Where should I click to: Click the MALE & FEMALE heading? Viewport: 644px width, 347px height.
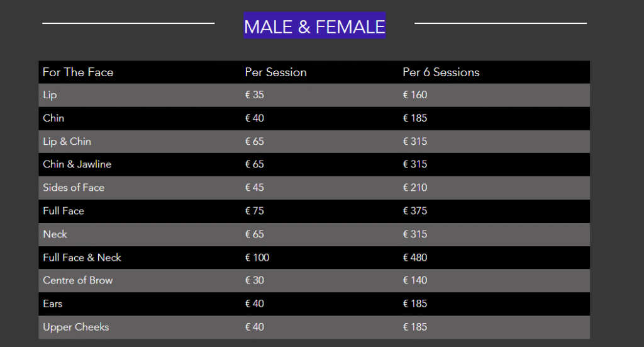pos(314,26)
